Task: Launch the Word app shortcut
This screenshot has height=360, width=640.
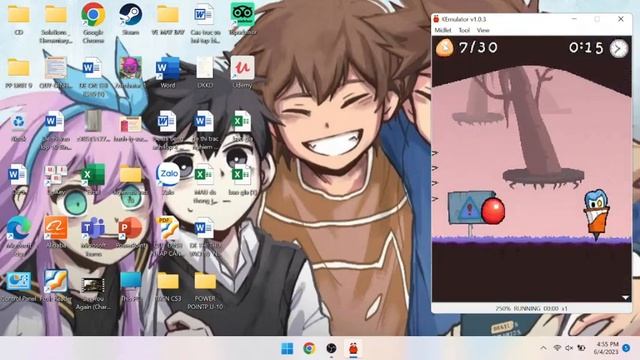Action: click(x=168, y=73)
